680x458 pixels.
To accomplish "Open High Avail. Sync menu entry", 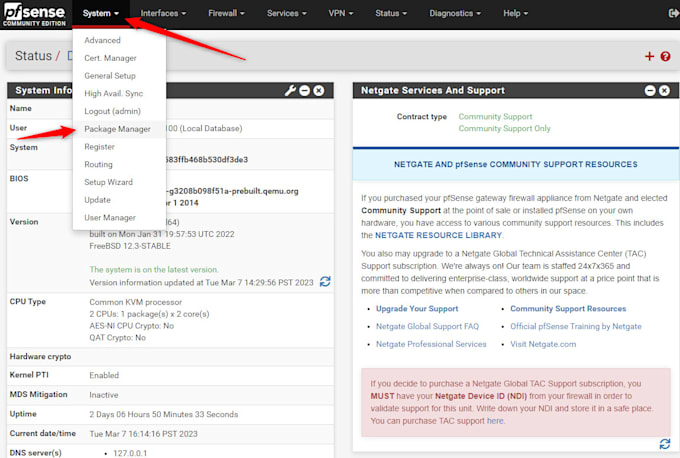I will (x=119, y=94).
